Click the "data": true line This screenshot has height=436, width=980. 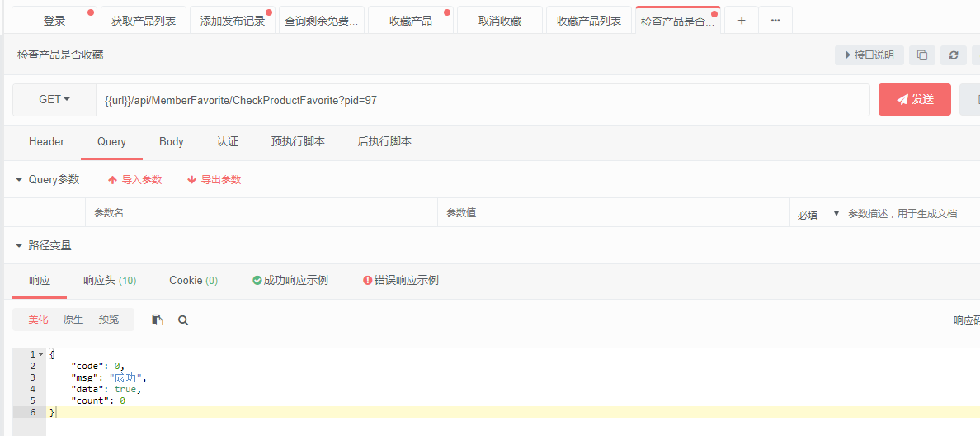[107, 389]
